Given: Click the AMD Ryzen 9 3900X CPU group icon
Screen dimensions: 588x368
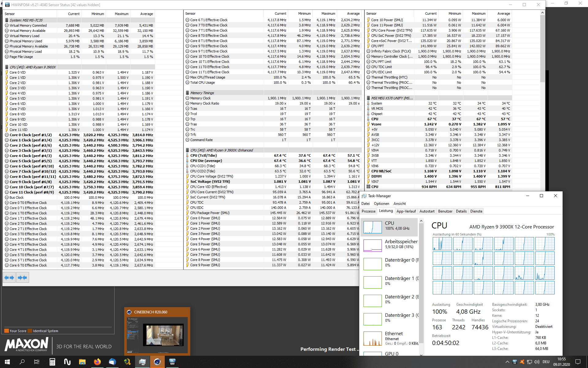Looking at the screenshot, I should point(7,67).
